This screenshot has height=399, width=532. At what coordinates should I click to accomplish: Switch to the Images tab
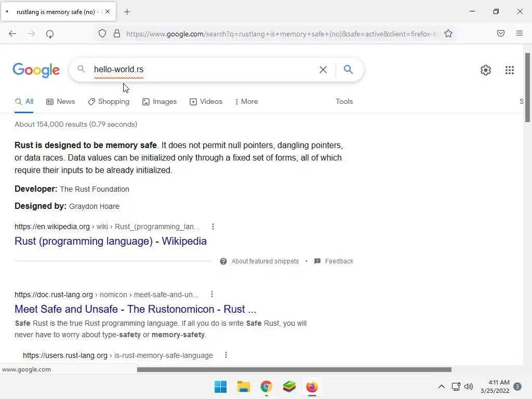(x=159, y=101)
